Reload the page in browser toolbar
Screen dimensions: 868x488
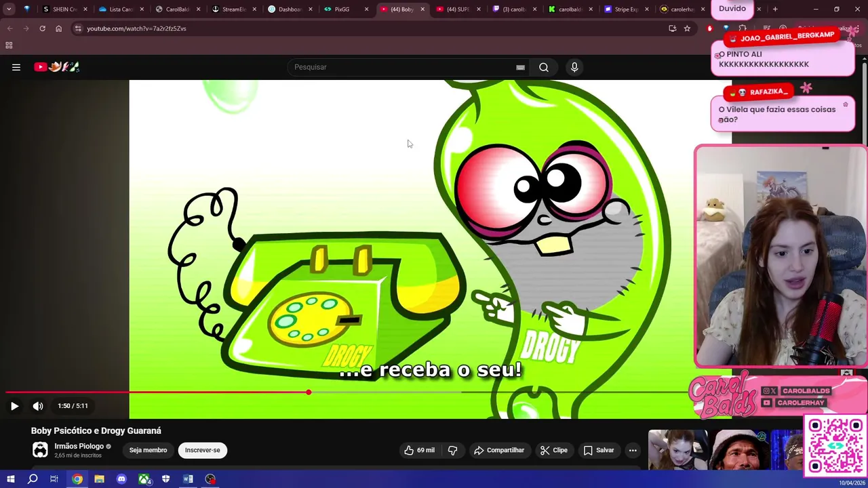pos(42,28)
